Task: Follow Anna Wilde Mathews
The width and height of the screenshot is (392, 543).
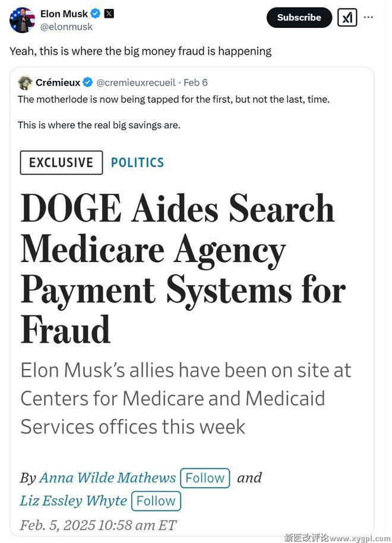Action: (x=205, y=478)
